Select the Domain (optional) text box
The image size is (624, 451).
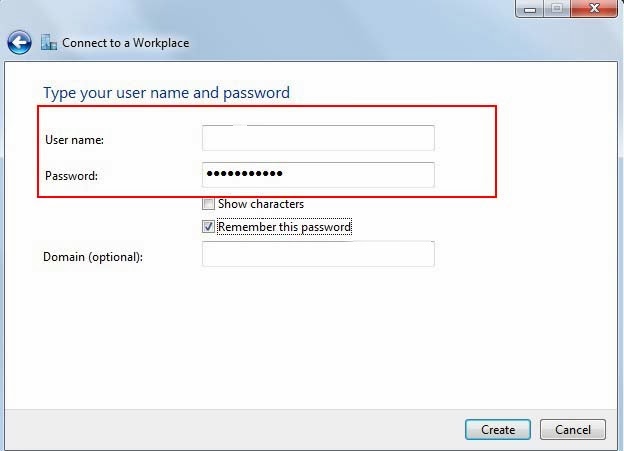[x=318, y=254]
